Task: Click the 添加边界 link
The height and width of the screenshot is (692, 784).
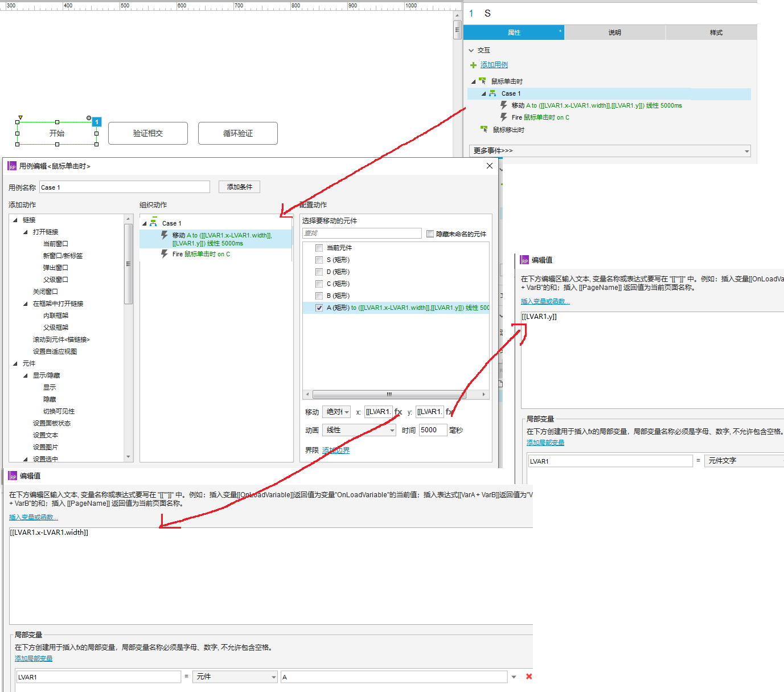Action: pos(336,450)
